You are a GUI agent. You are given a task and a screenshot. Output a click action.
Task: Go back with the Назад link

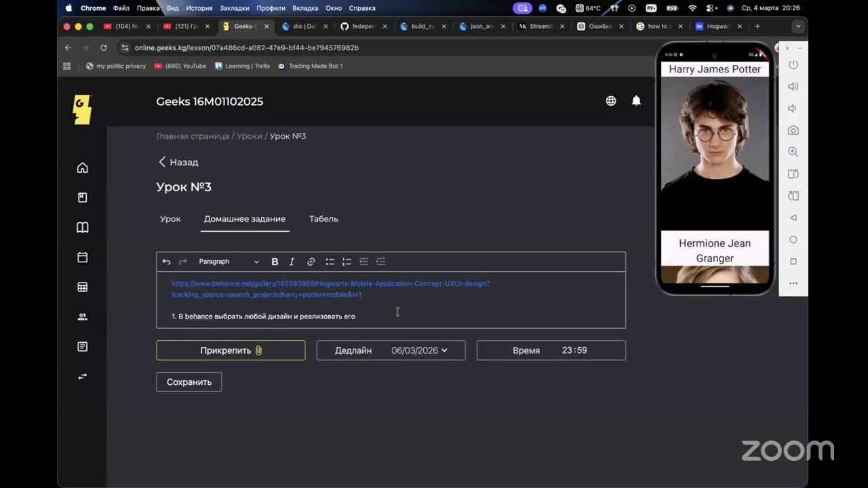(178, 162)
